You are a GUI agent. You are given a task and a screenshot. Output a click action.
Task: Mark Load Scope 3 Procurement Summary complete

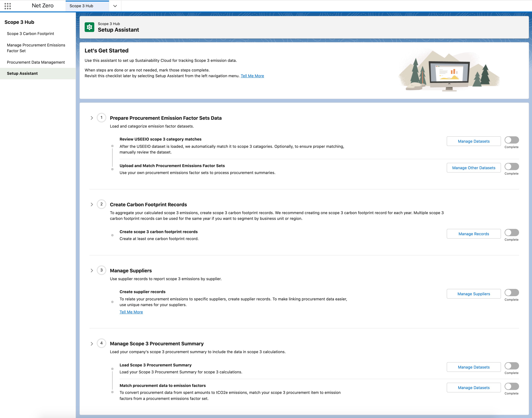pos(512,366)
